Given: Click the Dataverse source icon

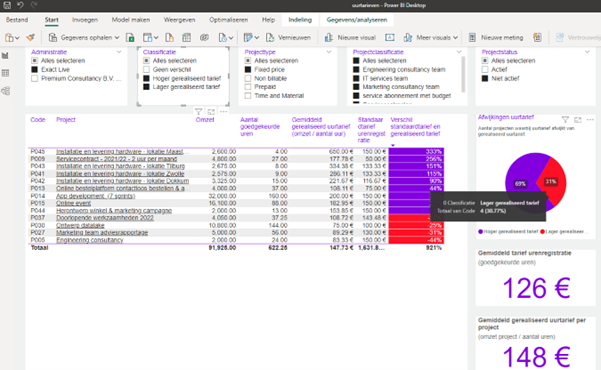Looking at the screenshot, I should click(x=204, y=38).
